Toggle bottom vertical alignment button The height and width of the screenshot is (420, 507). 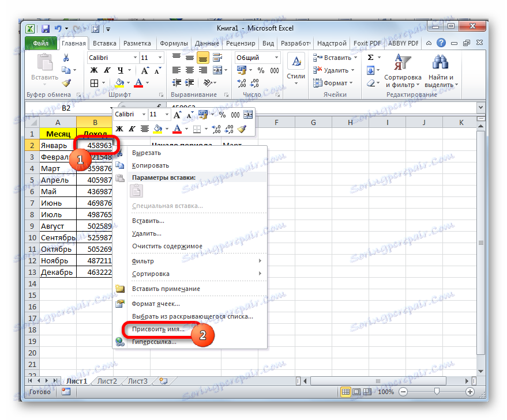coord(203,58)
